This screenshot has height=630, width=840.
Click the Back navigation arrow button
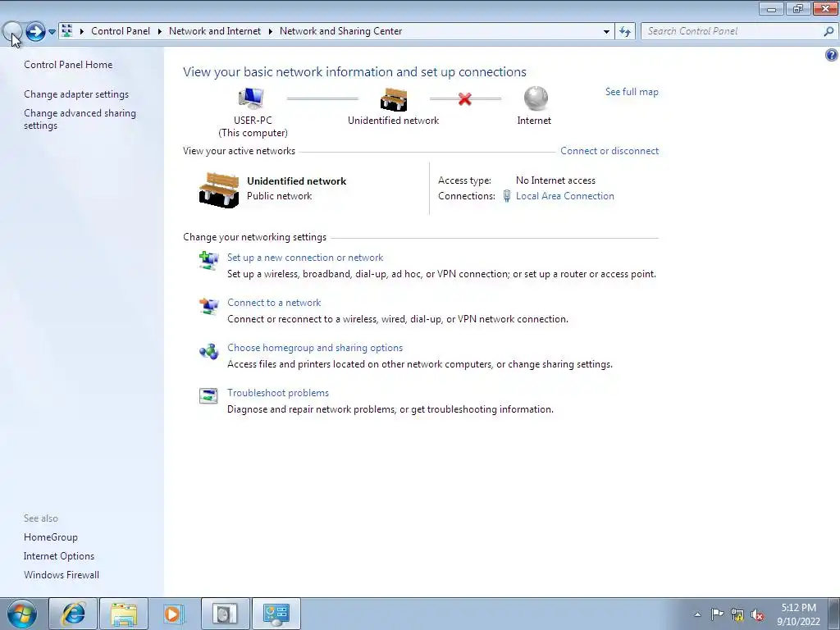pos(11,32)
